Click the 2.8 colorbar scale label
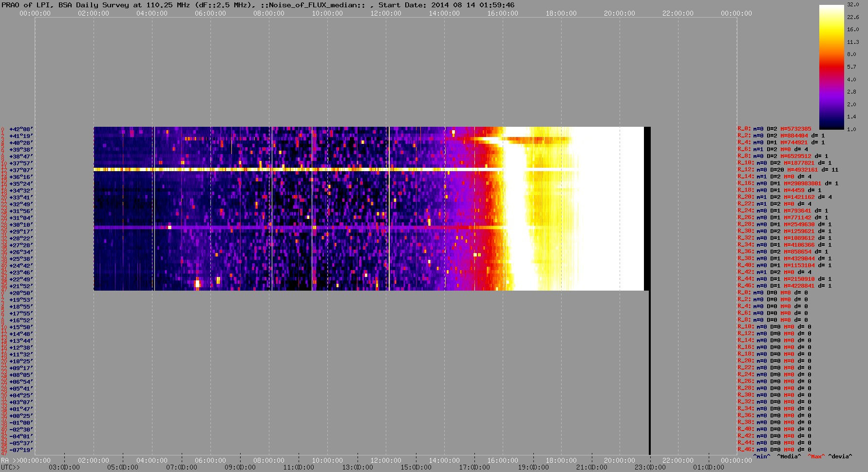 (x=851, y=92)
